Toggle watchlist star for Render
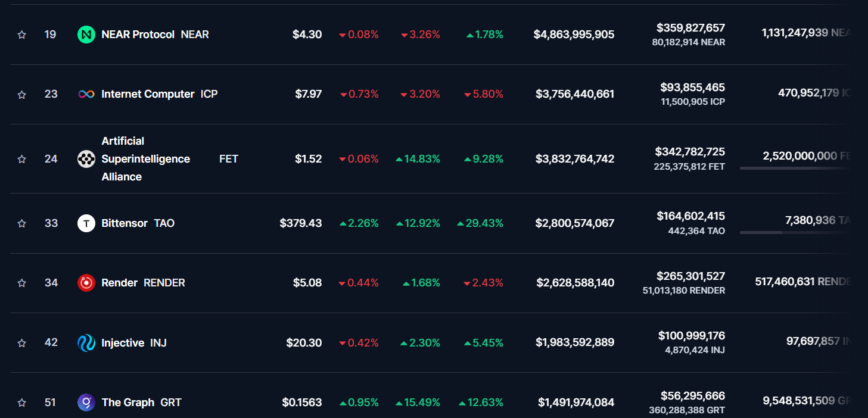Screen dimensions: 868x418 (22, 283)
